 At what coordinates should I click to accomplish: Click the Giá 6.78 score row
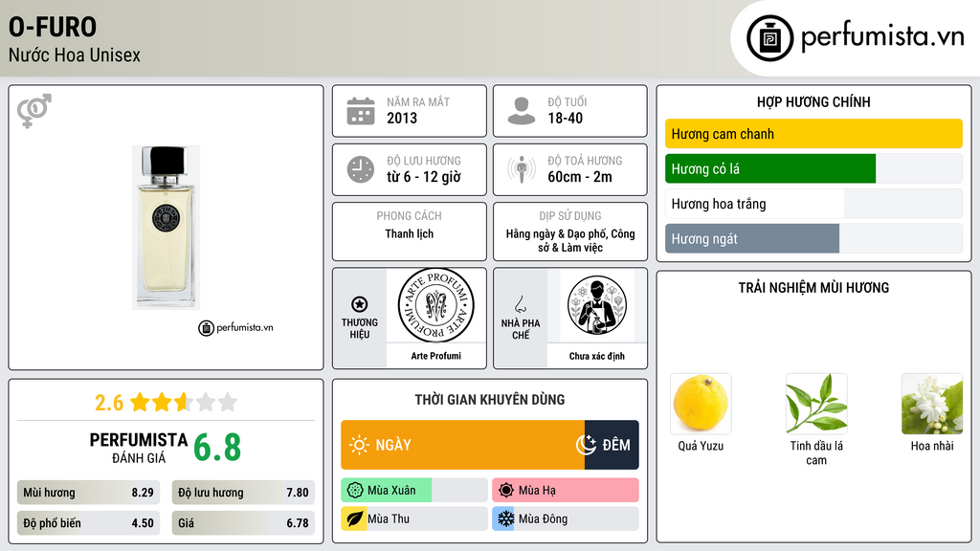[243, 523]
